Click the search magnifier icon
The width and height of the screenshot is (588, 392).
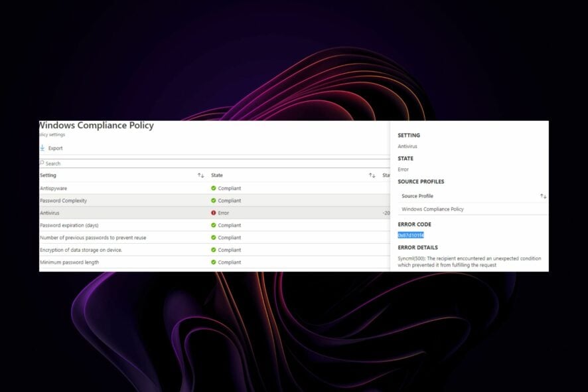(x=44, y=163)
